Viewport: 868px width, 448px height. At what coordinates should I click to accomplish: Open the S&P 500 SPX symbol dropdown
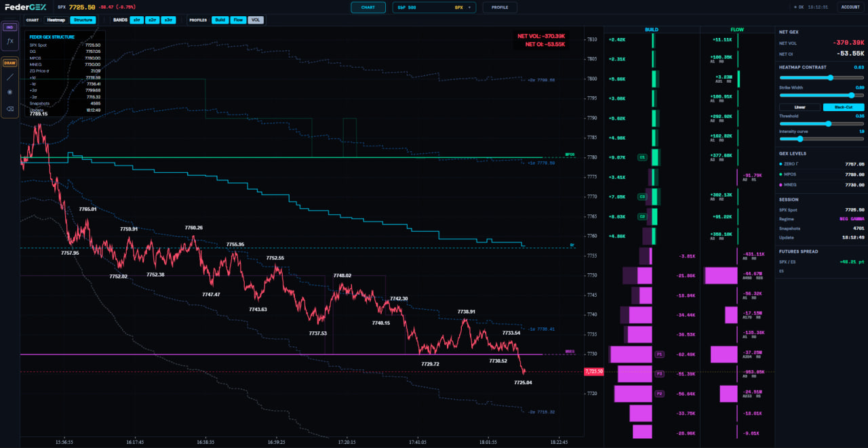tap(434, 7)
